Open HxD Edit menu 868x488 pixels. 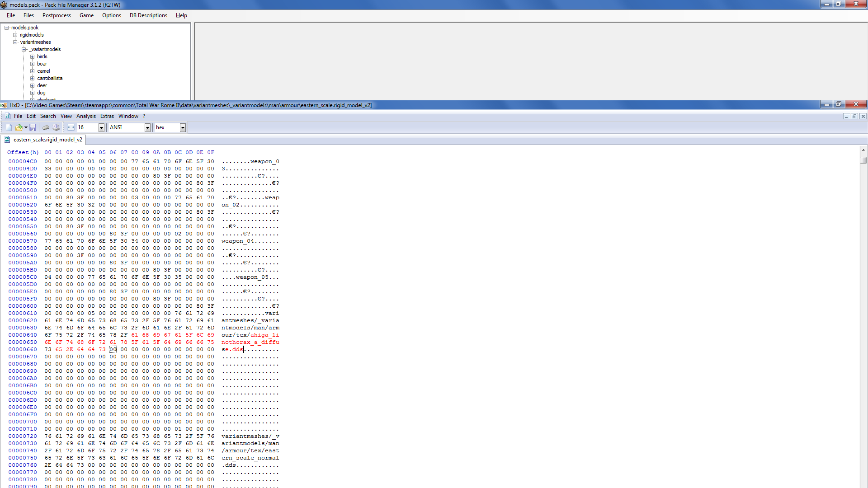[x=31, y=116]
